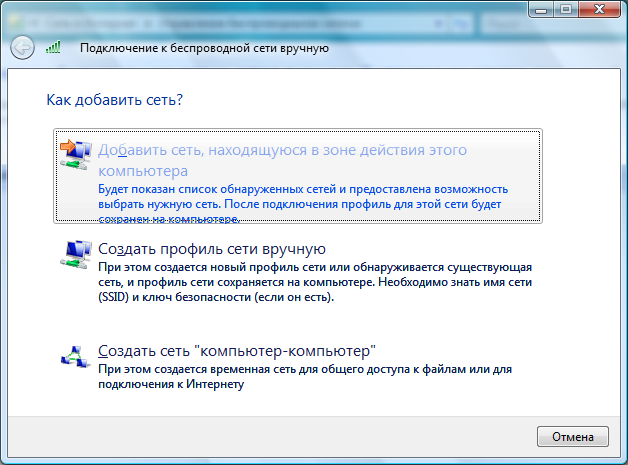Click the wireless signal bars icon
Image resolution: width=628 pixels, height=465 pixels.
(54, 47)
